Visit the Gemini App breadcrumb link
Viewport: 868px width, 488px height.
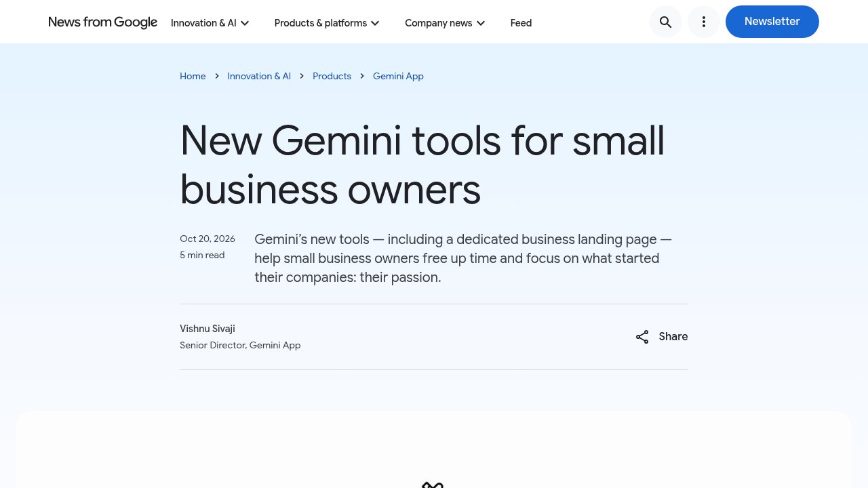398,76
